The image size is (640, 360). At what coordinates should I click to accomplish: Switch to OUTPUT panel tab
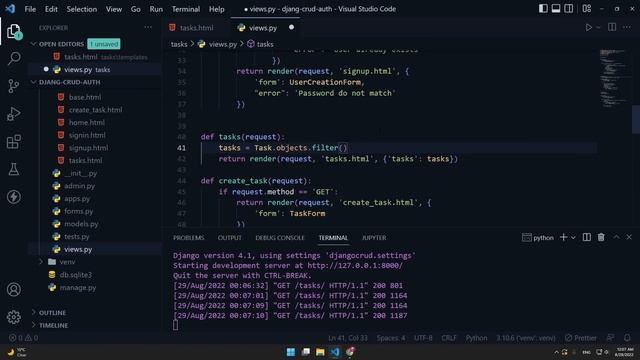pyautogui.click(x=229, y=238)
